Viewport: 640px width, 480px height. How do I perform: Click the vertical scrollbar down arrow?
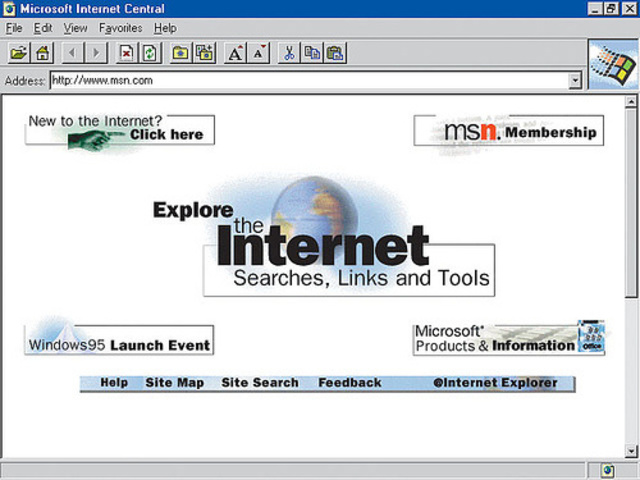click(x=631, y=451)
